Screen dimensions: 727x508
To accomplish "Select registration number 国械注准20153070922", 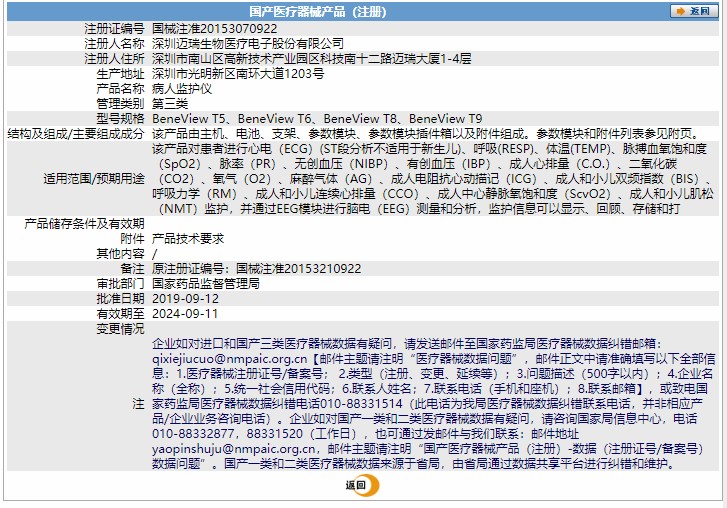I will click(214, 29).
